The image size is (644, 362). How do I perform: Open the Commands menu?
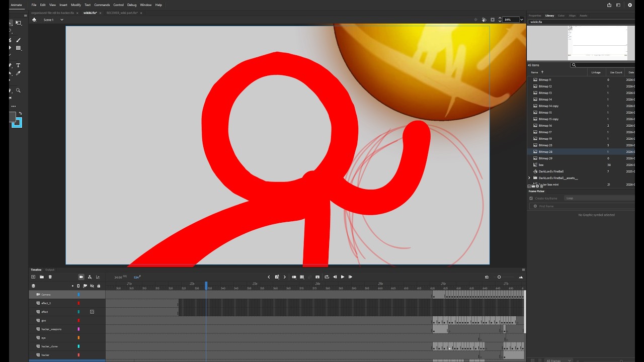[x=102, y=5]
